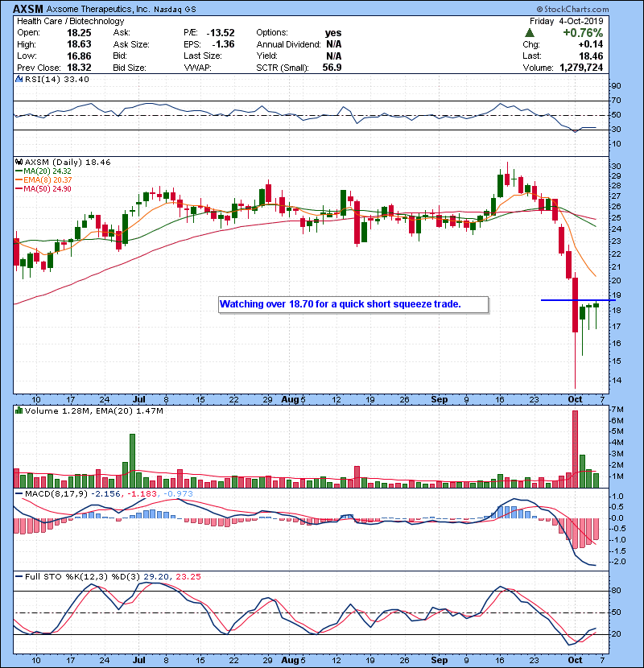
Task: Click the Axsome Therapeutics, Inc. company name
Action: [97, 9]
